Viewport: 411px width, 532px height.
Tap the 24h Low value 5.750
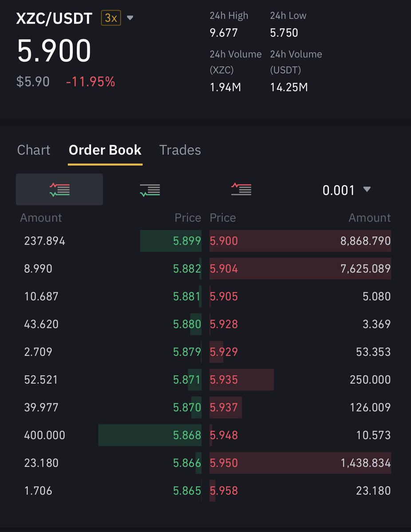[x=284, y=33]
